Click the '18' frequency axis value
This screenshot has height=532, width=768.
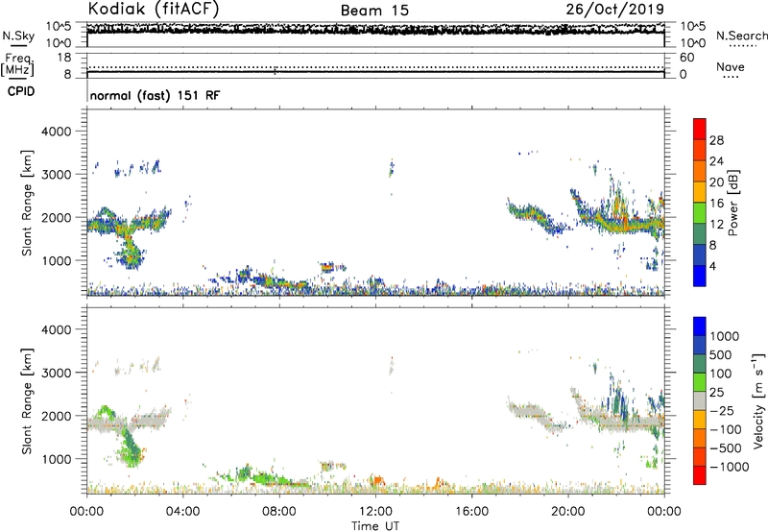click(x=64, y=58)
